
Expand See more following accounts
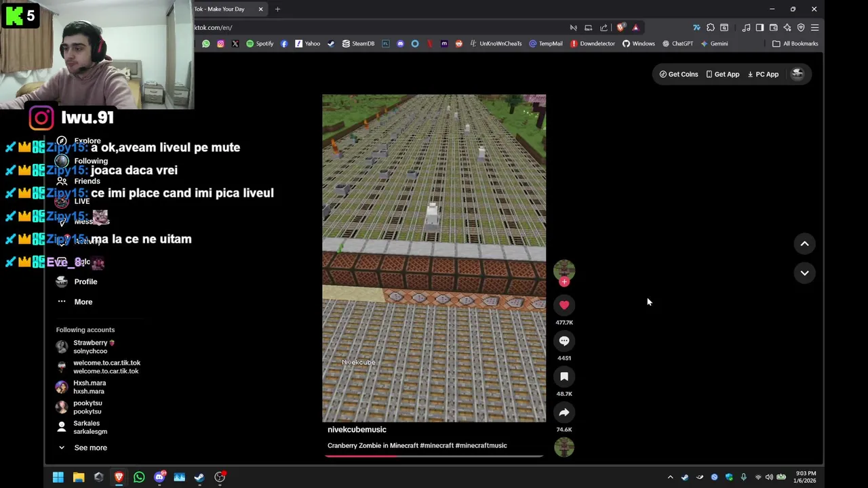82,447
